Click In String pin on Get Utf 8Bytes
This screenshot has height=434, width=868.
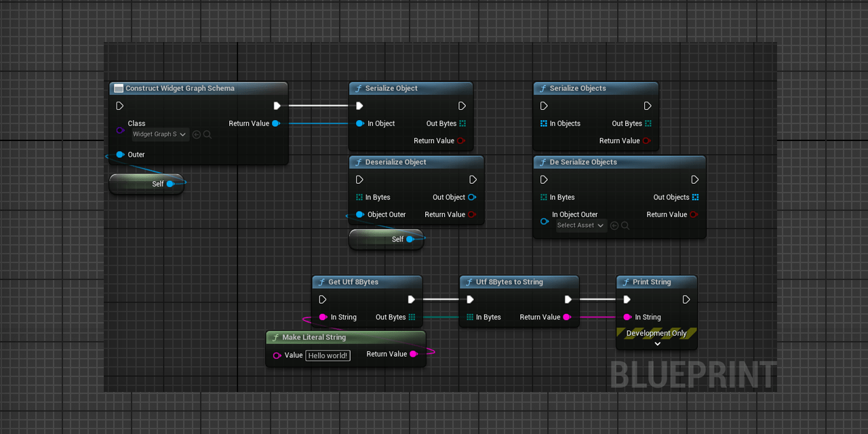click(x=323, y=317)
